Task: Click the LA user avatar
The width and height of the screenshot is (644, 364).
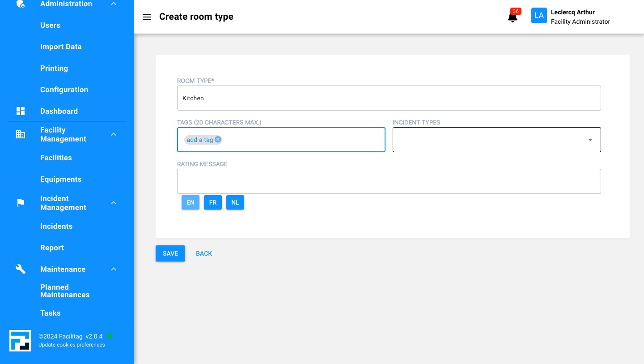Action: [x=539, y=16]
